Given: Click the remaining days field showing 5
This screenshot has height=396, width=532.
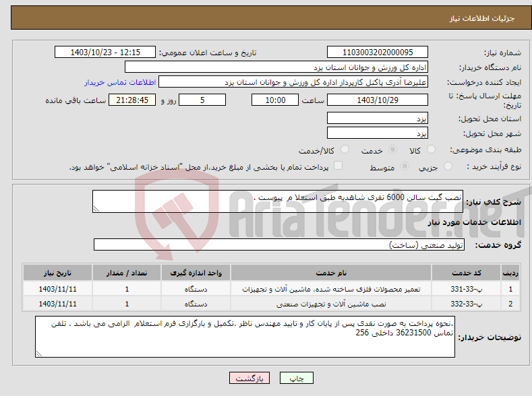Looking at the screenshot, I should coord(202,100).
